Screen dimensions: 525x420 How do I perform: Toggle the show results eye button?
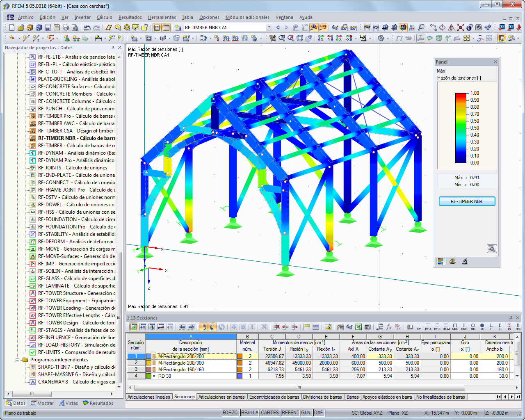[314, 27]
